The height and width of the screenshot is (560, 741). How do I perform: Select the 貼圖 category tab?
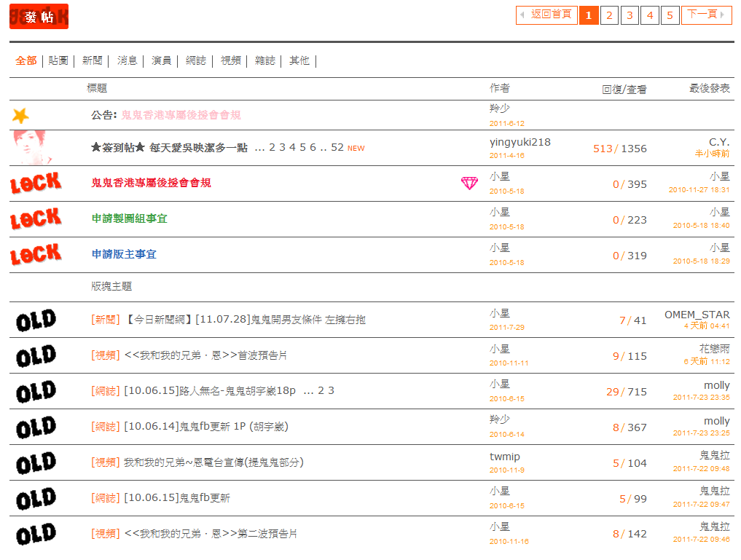[x=58, y=60]
